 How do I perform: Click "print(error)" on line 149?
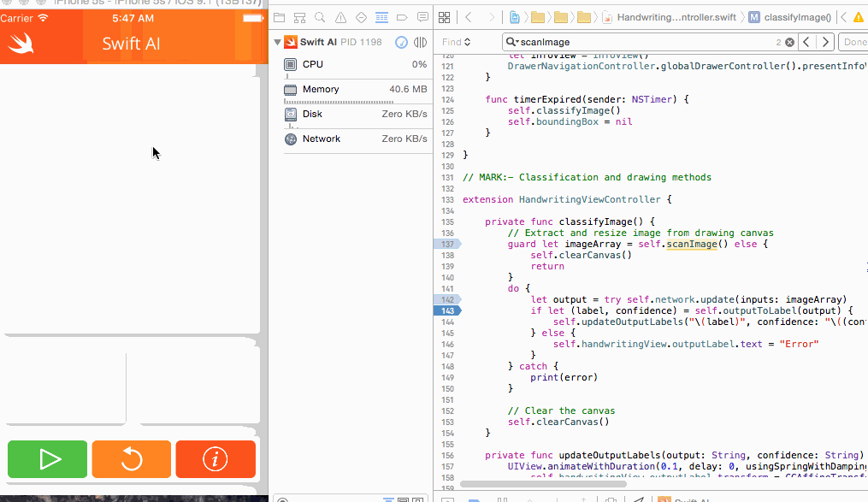[564, 377]
